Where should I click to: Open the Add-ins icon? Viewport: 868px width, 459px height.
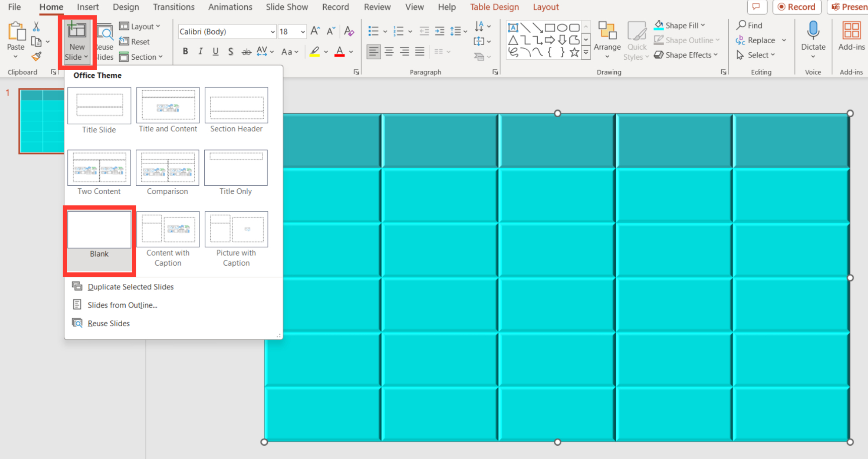[x=851, y=31]
